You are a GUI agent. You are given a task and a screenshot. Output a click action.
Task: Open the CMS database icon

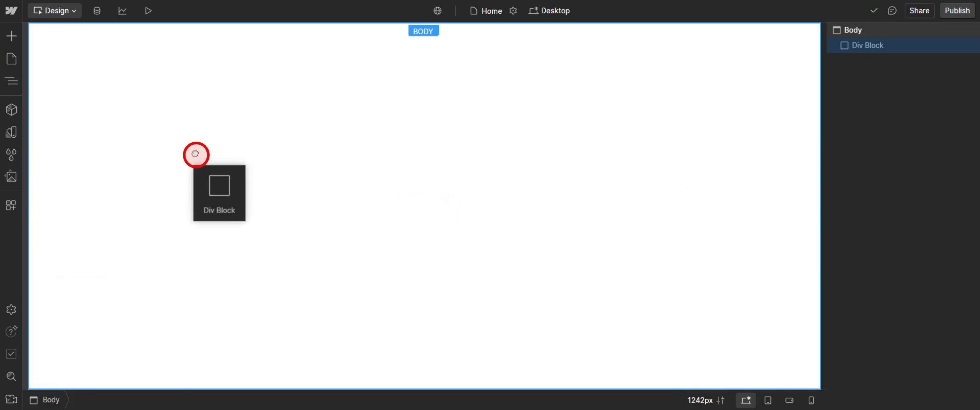[97, 11]
